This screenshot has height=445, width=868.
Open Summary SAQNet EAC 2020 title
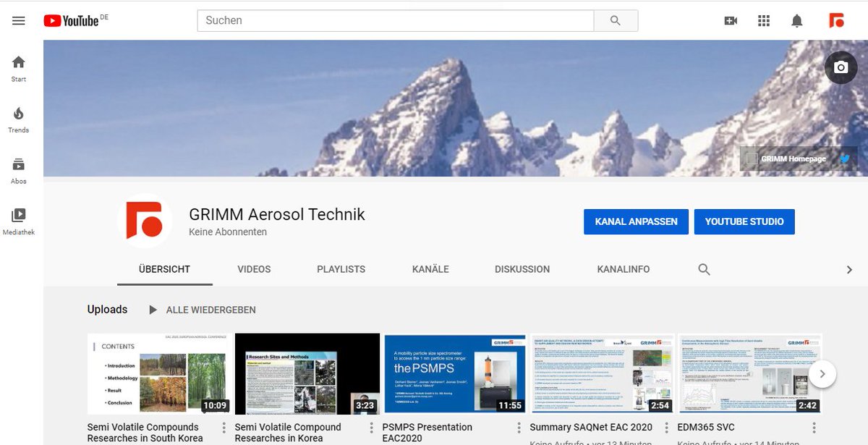coord(591,427)
